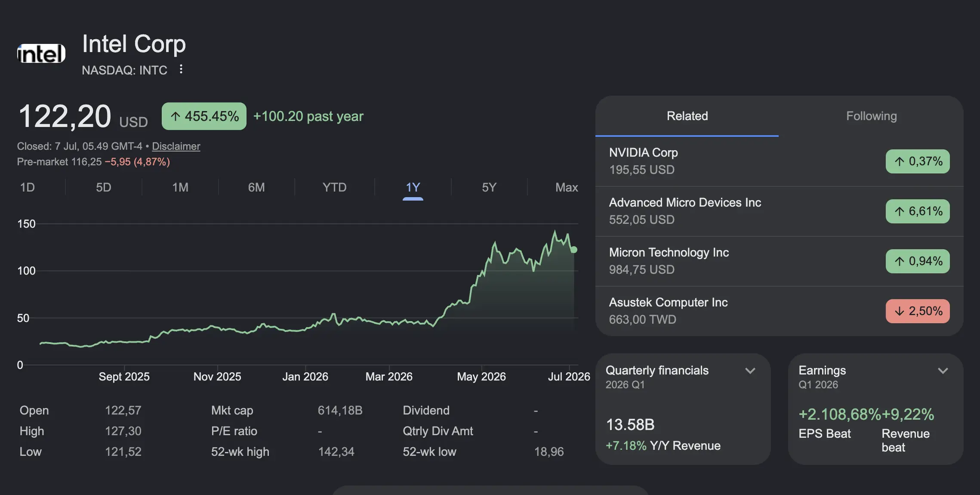This screenshot has width=980, height=495.
Task: Click the +9,22% revenue beat value
Action: pyautogui.click(x=908, y=415)
